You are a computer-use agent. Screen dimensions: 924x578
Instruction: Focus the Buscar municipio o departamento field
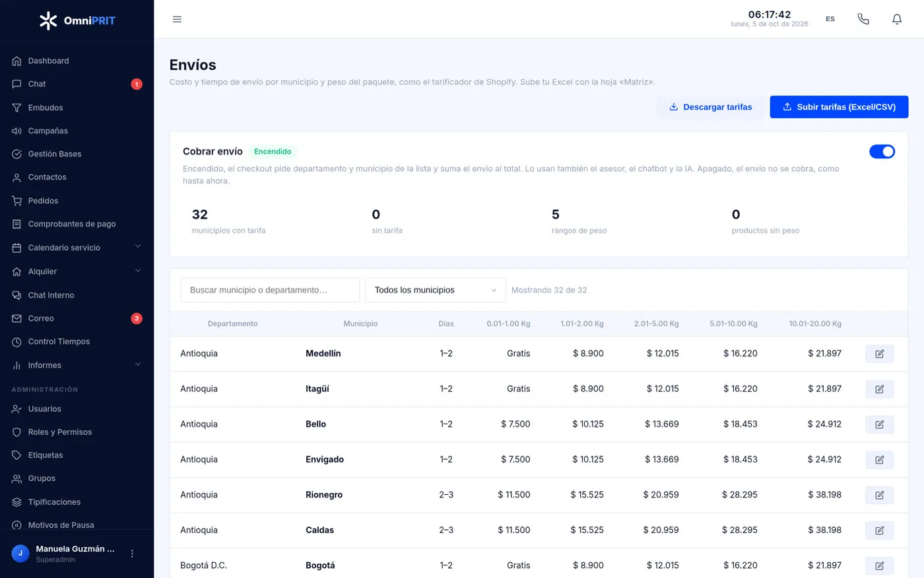click(x=270, y=290)
